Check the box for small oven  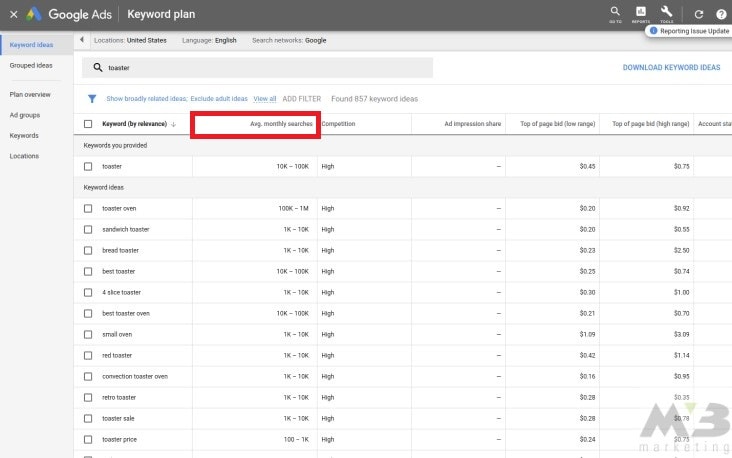click(x=88, y=334)
